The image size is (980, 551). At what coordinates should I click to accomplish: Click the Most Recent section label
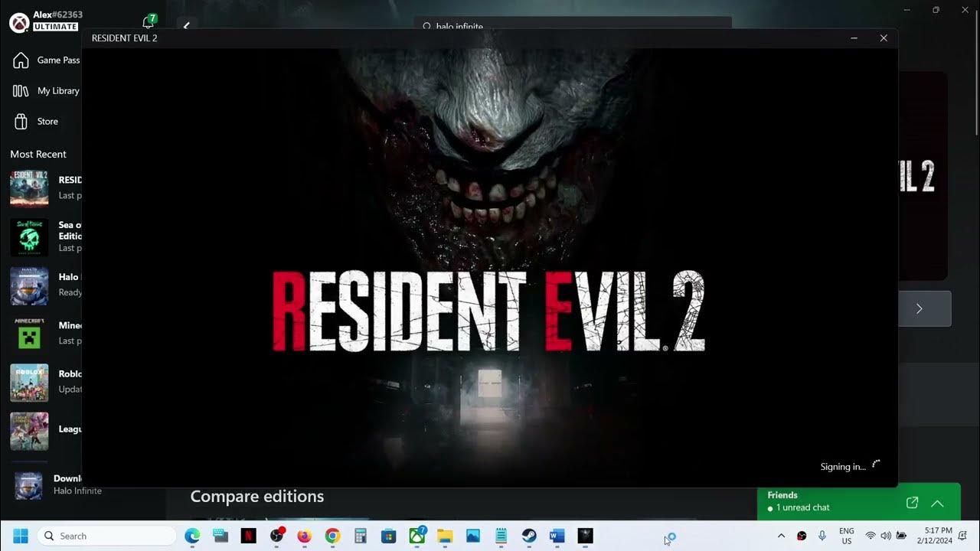(x=38, y=154)
